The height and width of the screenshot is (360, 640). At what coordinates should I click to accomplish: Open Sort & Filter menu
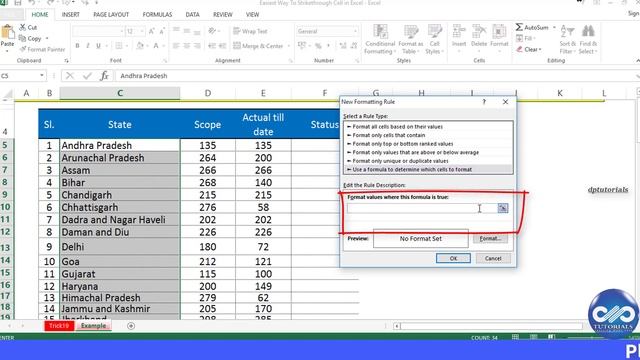[567, 39]
